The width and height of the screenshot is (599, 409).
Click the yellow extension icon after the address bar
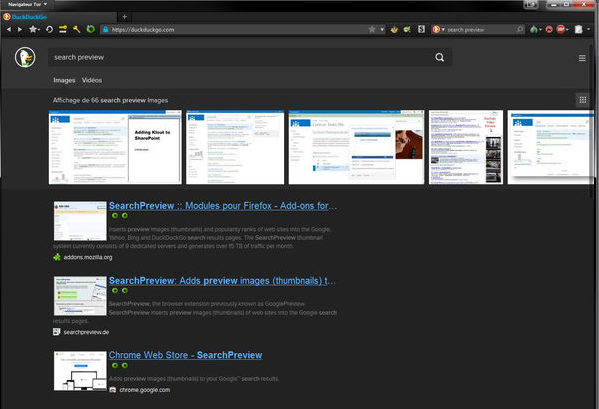pos(394,29)
